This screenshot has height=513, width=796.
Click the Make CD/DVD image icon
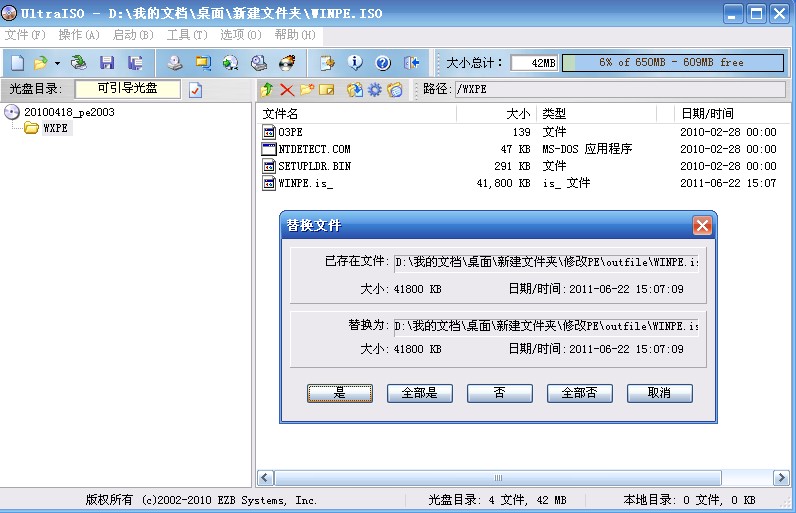pos(175,63)
